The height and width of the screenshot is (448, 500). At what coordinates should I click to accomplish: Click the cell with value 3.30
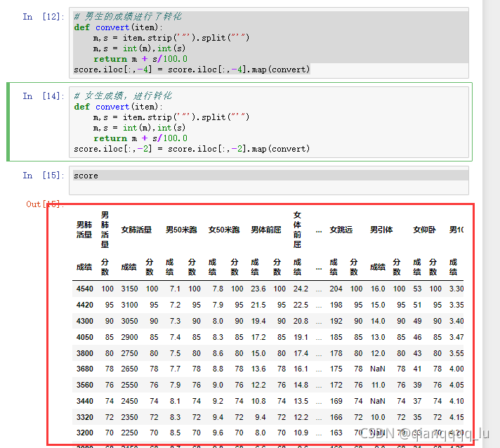click(456, 289)
